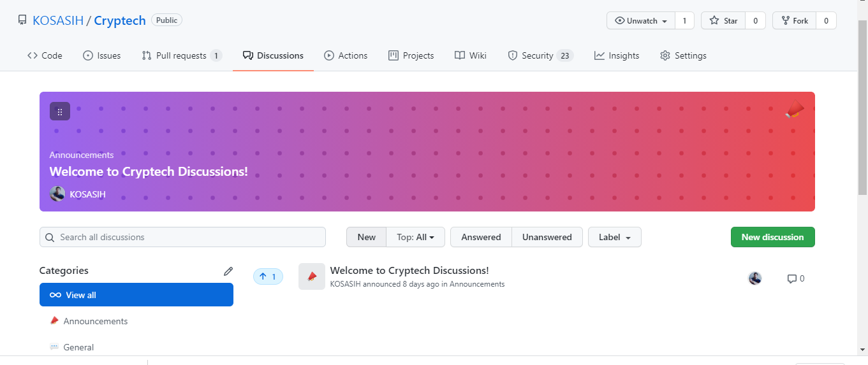Open the KOSASIH owner link

click(x=58, y=20)
